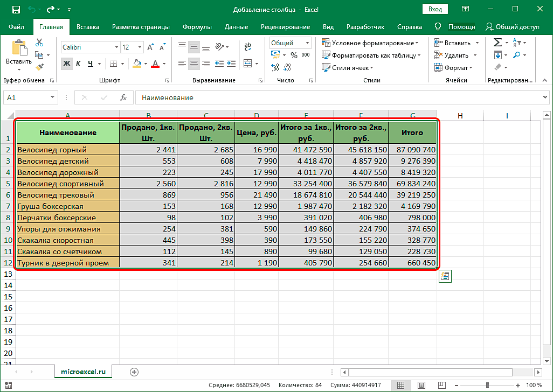Click the Quick Analysis icon below the table

(x=445, y=276)
